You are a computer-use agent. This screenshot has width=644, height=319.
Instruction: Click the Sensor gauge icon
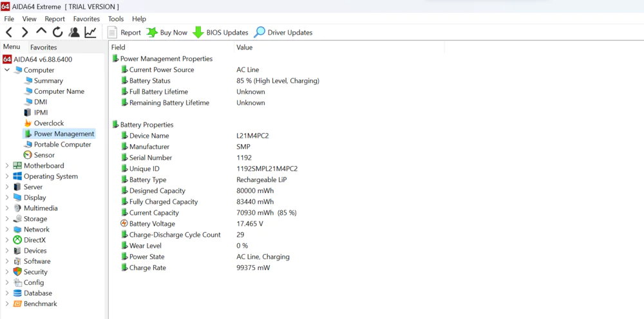(28, 155)
